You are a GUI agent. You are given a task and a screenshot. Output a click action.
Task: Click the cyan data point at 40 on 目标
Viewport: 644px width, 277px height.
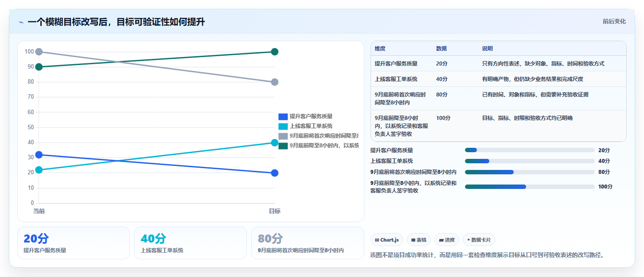(274, 142)
